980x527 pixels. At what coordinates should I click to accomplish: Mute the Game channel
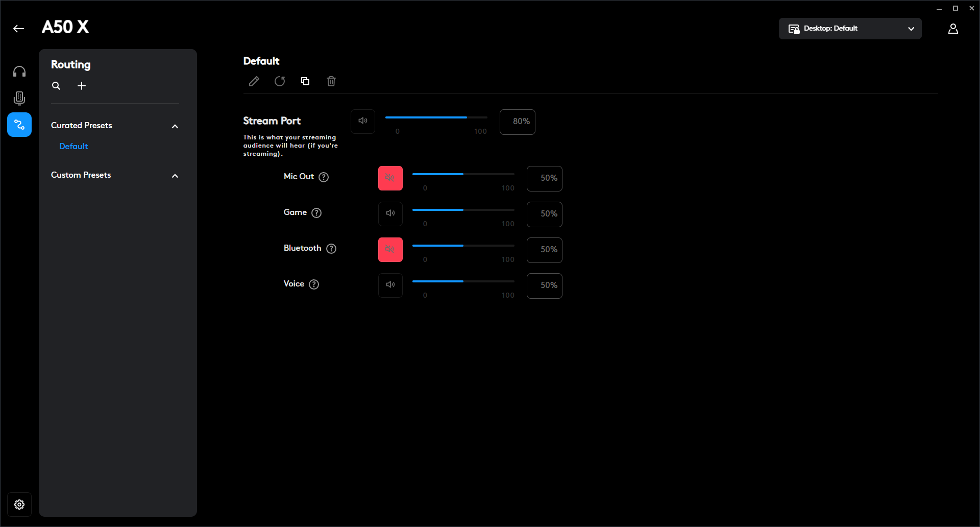(390, 214)
